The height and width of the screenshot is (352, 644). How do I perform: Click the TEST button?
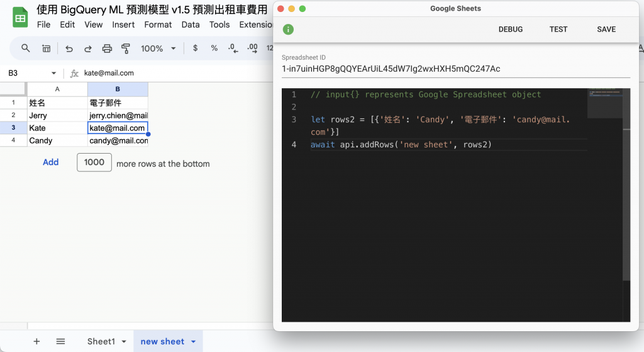click(558, 29)
